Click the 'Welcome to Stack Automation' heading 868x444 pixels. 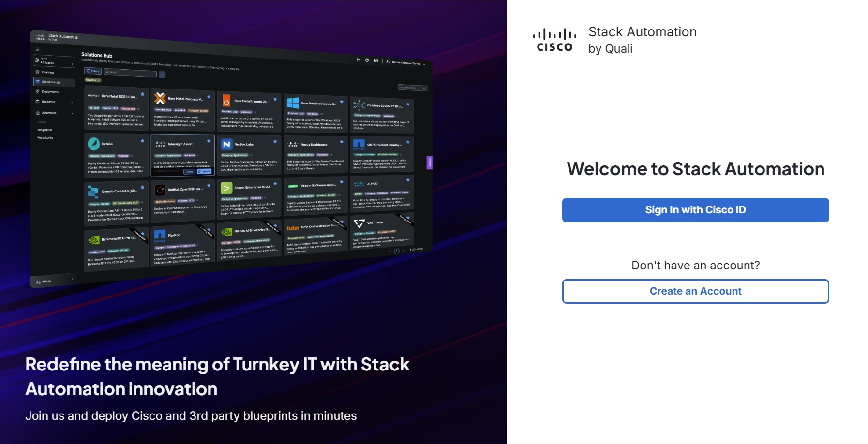point(695,169)
